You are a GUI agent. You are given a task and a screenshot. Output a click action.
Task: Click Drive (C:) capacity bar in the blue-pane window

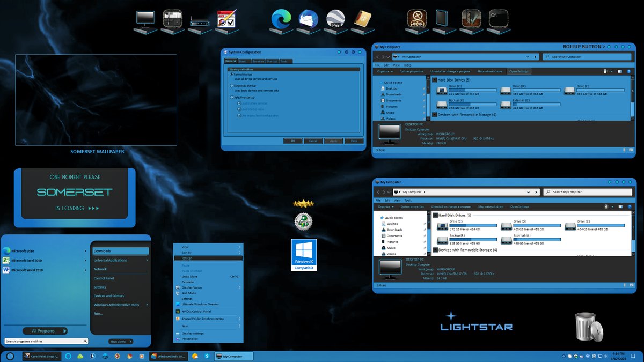tap(472, 90)
